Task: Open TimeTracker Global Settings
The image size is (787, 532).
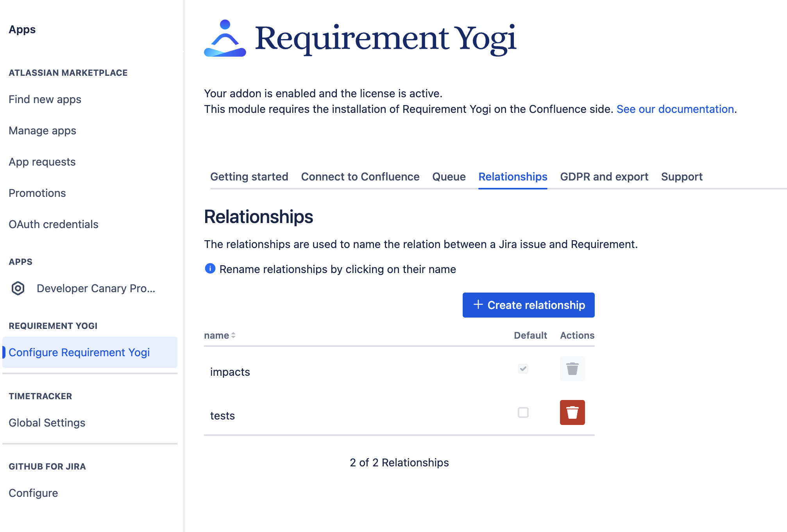Action: [x=47, y=423]
